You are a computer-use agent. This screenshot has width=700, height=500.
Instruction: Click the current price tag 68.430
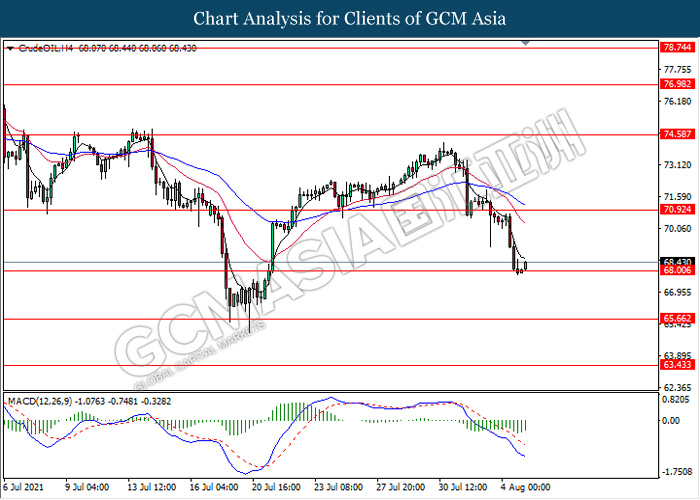(x=677, y=262)
